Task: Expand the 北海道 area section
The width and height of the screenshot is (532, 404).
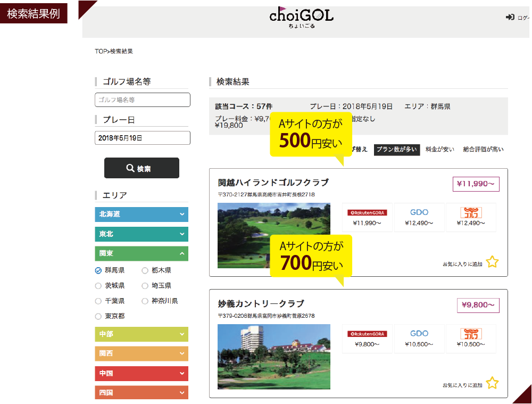Action: (x=142, y=215)
